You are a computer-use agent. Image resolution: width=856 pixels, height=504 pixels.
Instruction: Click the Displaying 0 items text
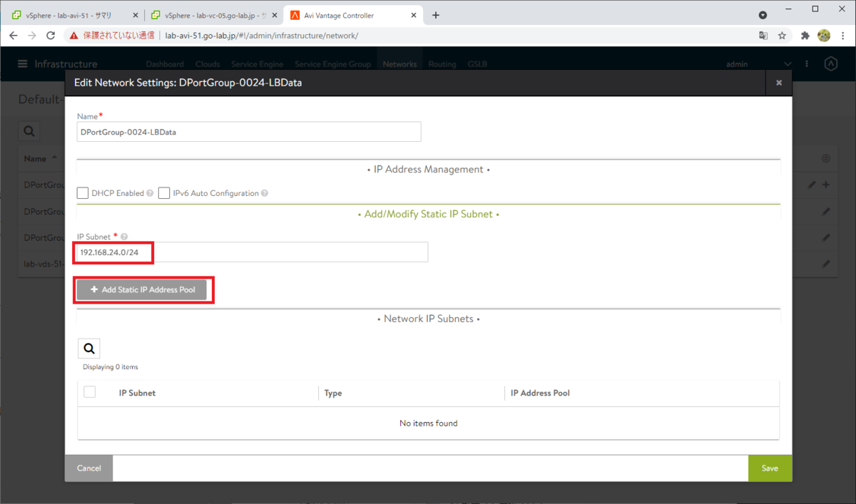(x=110, y=367)
